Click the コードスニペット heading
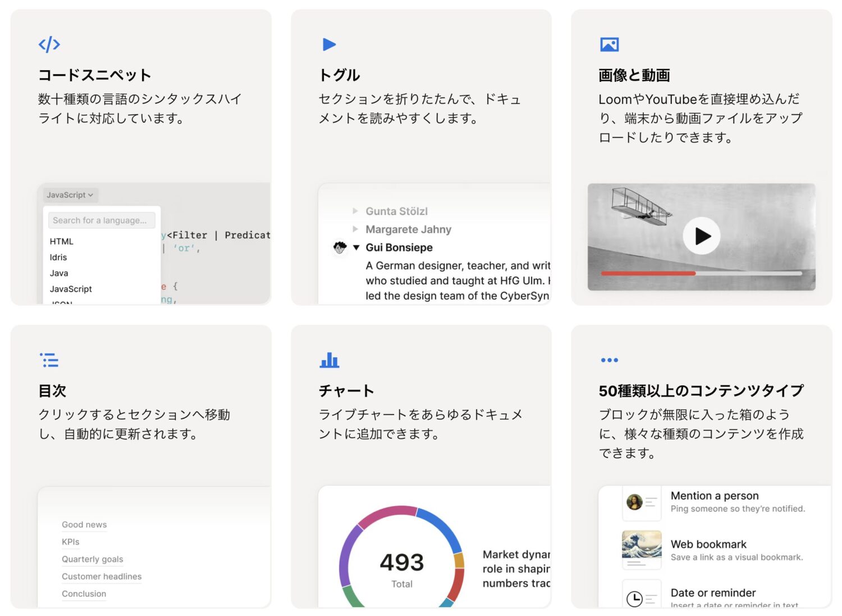 click(95, 75)
